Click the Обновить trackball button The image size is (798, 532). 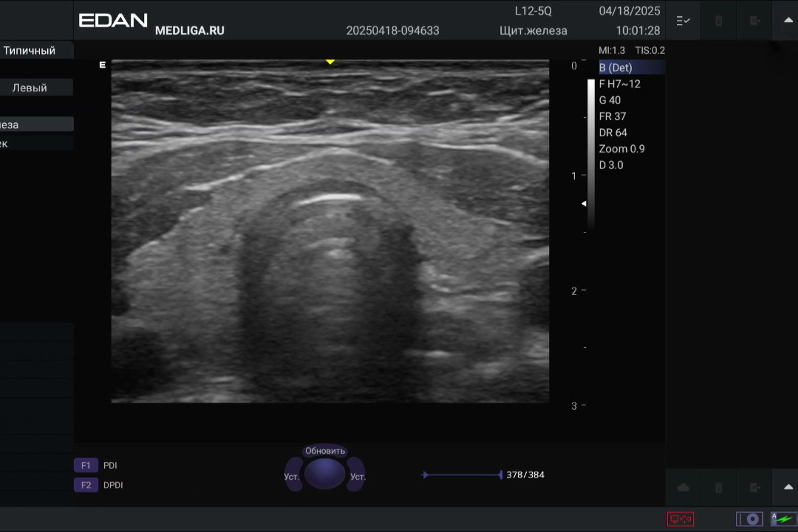point(325,451)
